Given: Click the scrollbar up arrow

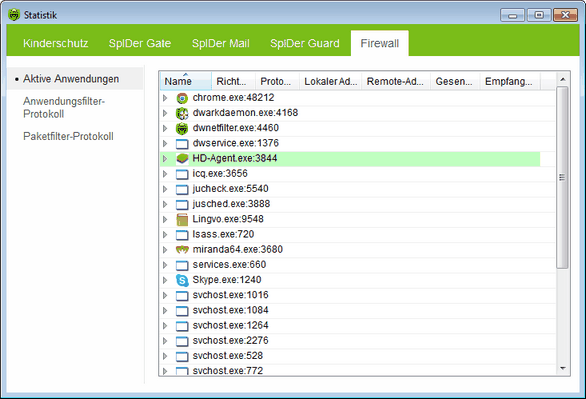Looking at the screenshot, I should click(562, 79).
